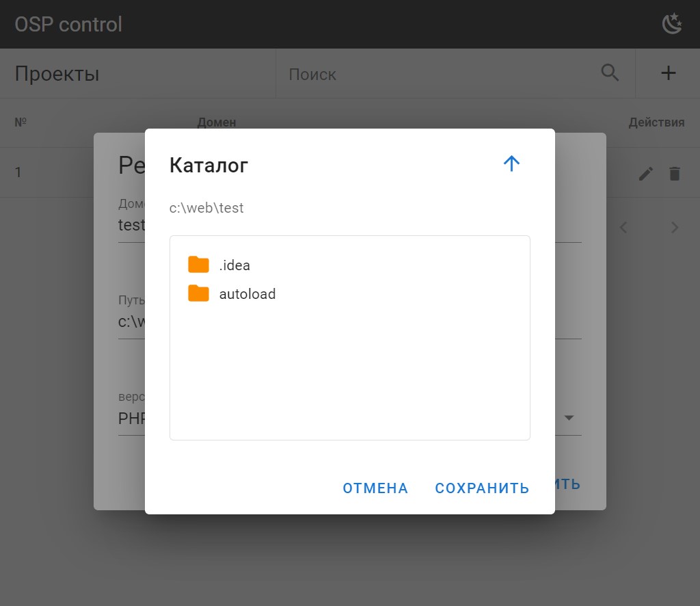Select the autoload folder name
Image resolution: width=700 pixels, height=606 pixels.
247,295
